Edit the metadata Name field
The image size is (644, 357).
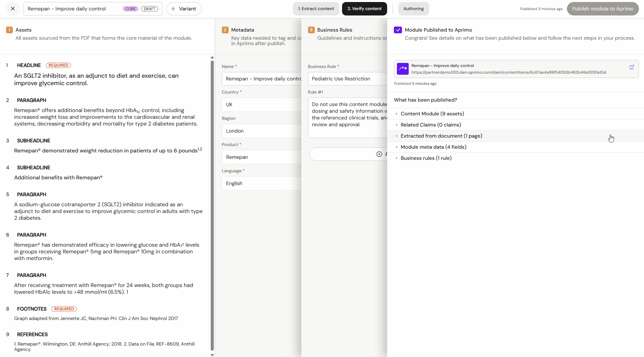[x=262, y=79]
